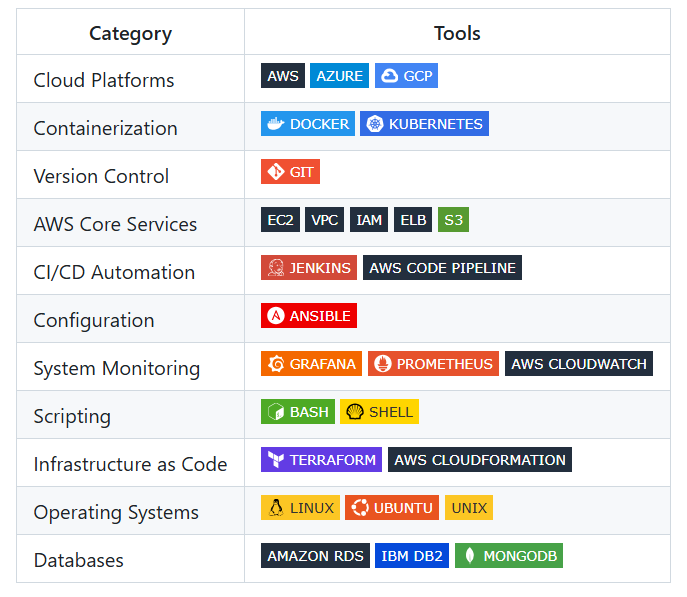Screen dimensions: 687x597
Task: Select the Jenkins badge icon
Action: click(309, 268)
